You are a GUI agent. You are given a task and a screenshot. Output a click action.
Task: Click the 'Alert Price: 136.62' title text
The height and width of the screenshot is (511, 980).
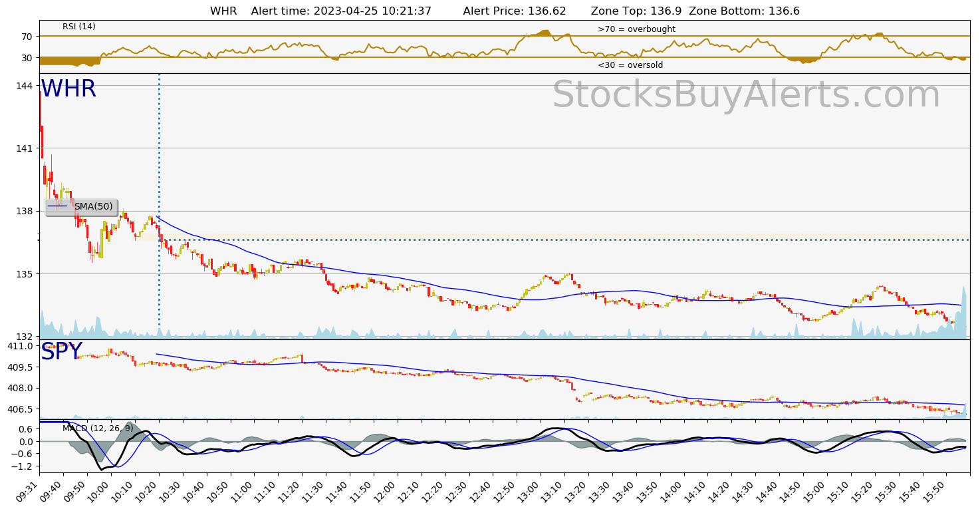tap(515, 11)
